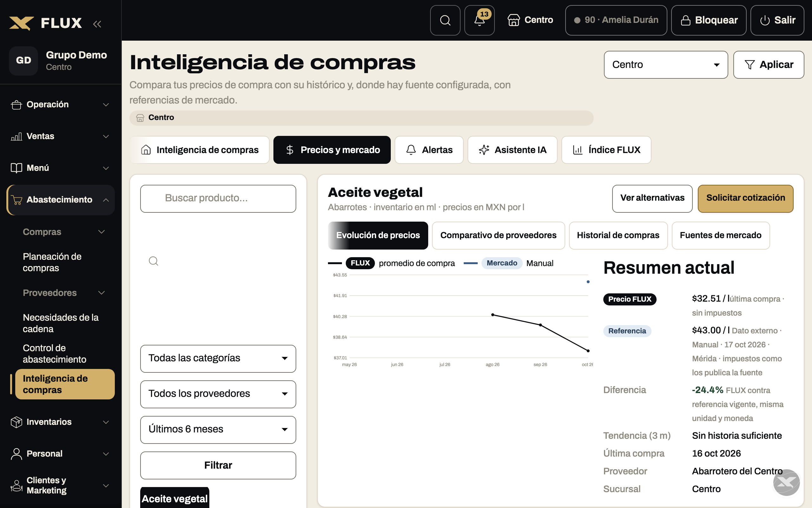Click the Filtrar button
Image resolution: width=812 pixels, height=508 pixels.
point(218,465)
